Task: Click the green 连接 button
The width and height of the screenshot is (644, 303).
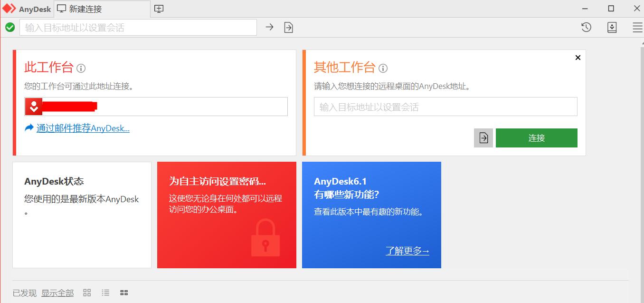Action: click(537, 138)
